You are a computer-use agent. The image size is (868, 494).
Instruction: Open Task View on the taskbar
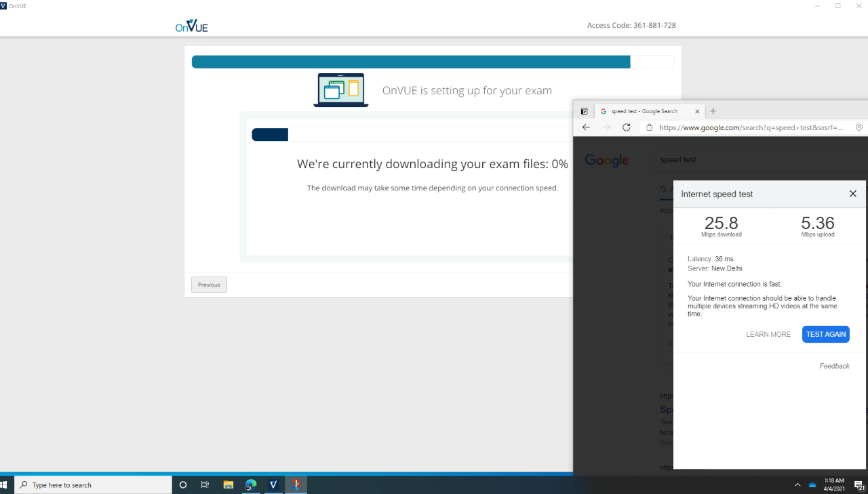click(x=205, y=485)
